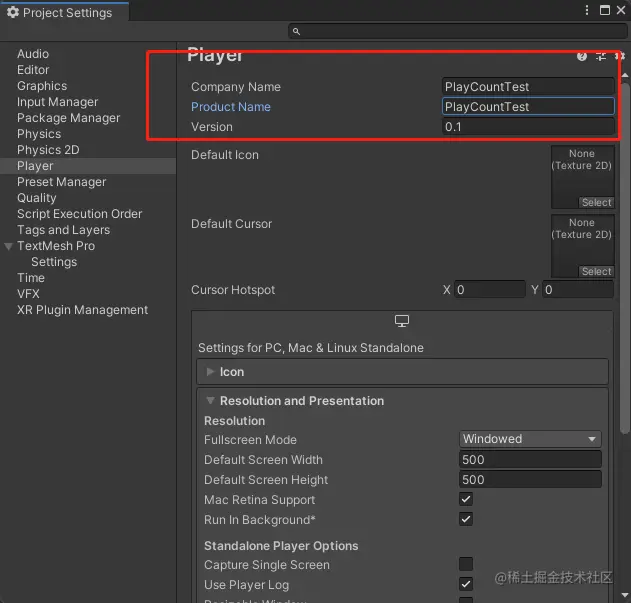Viewport: 631px width, 603px height.
Task: Select the Player category in sidebar
Action: [88, 166]
